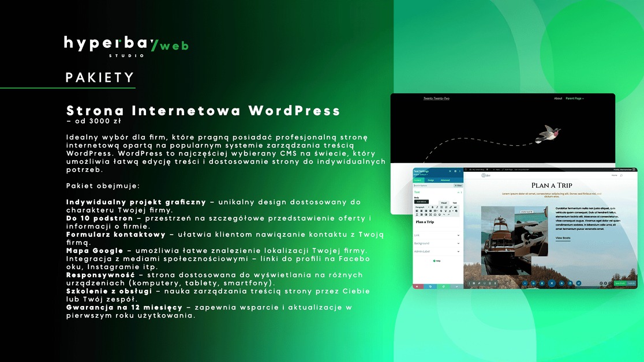Screen dimensions: 644x362
Task: Select the Bold formatting icon
Action: pos(432,208)
